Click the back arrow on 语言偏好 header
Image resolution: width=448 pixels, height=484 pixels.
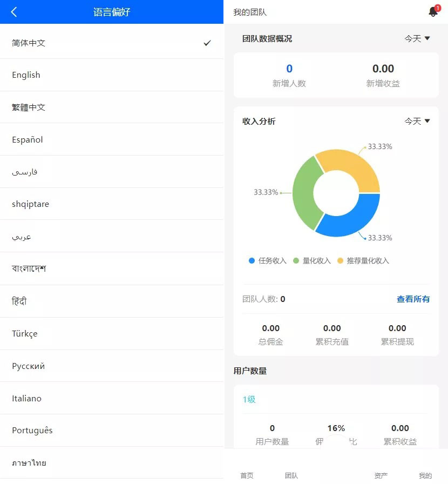14,11
